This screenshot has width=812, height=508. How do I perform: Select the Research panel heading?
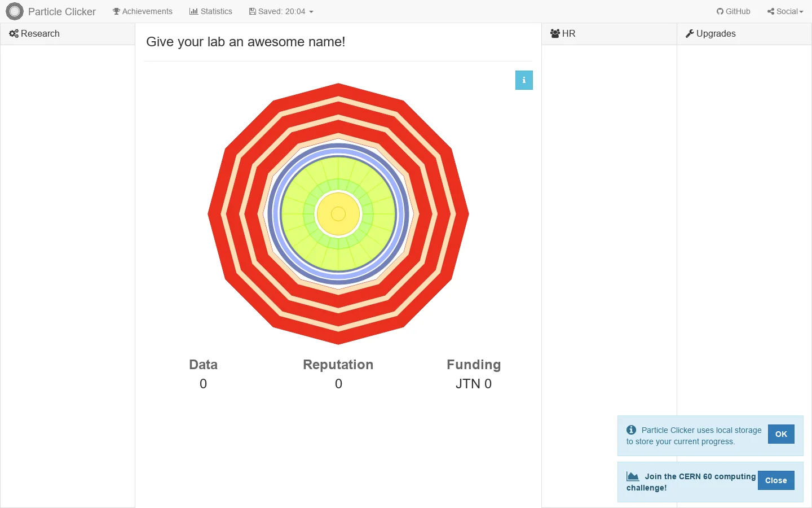[68, 34]
